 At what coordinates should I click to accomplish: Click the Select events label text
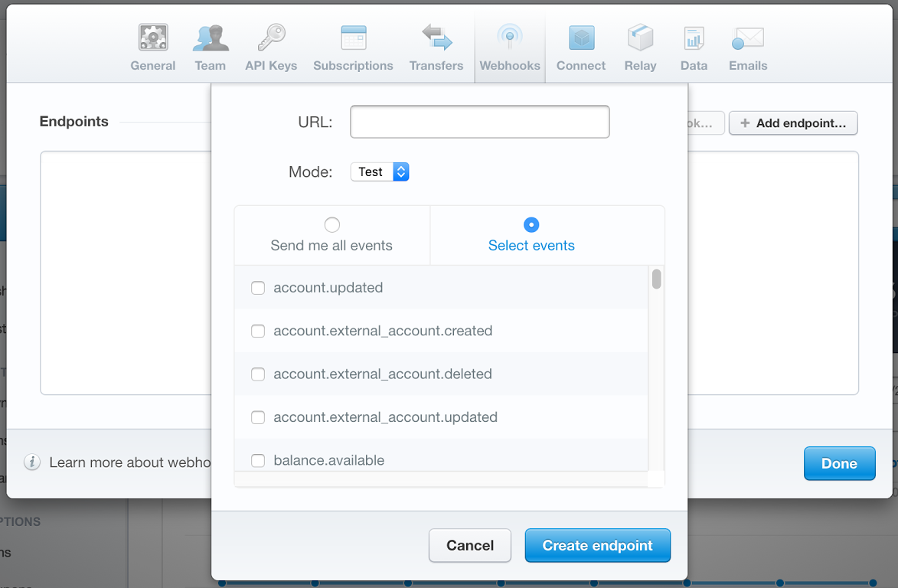tap(531, 246)
